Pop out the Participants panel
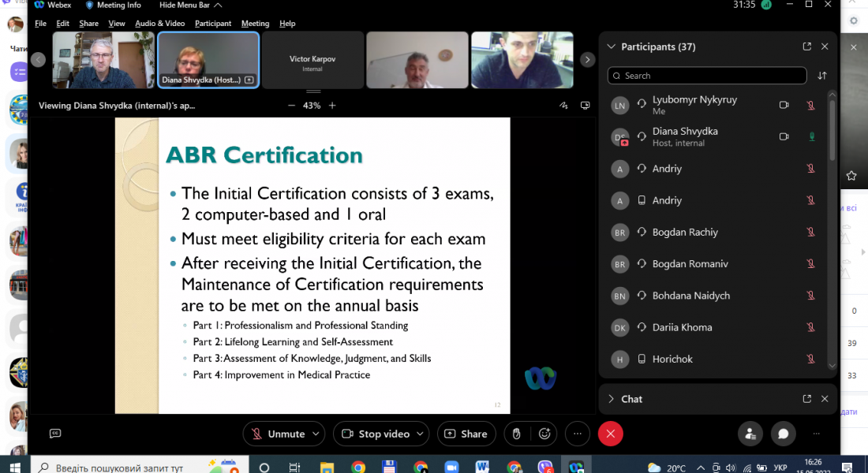 pos(806,47)
